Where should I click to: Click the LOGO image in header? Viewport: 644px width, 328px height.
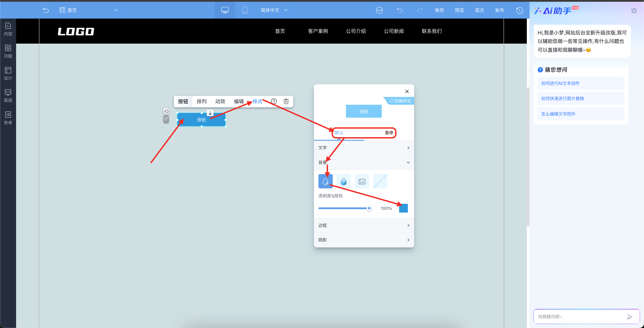[x=76, y=31]
